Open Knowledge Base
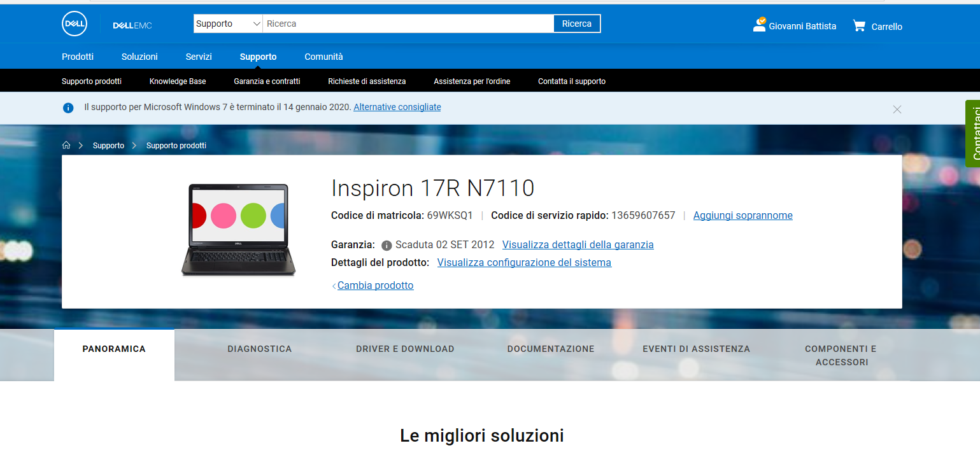 click(x=178, y=81)
